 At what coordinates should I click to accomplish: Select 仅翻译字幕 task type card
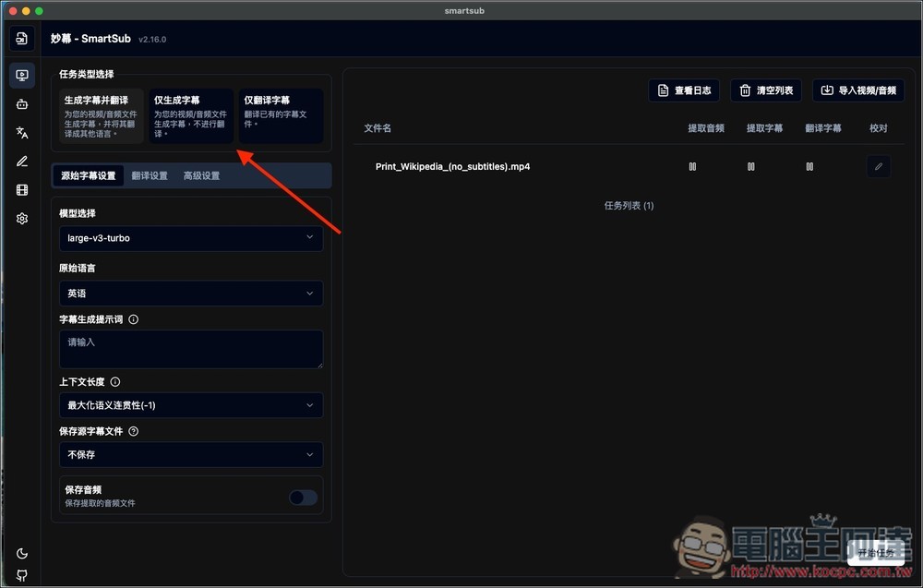pos(281,116)
